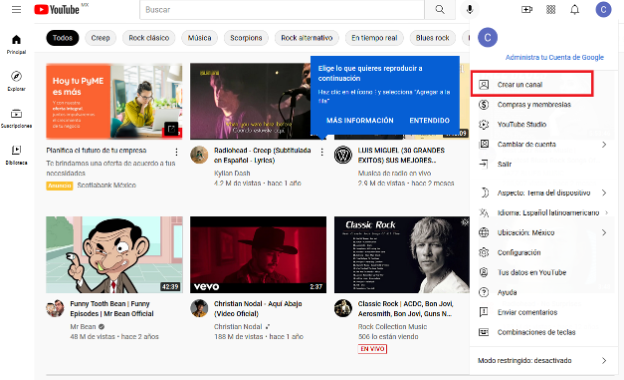Click Mr Bean channel avatar
The image size is (624, 380).
coord(55,308)
